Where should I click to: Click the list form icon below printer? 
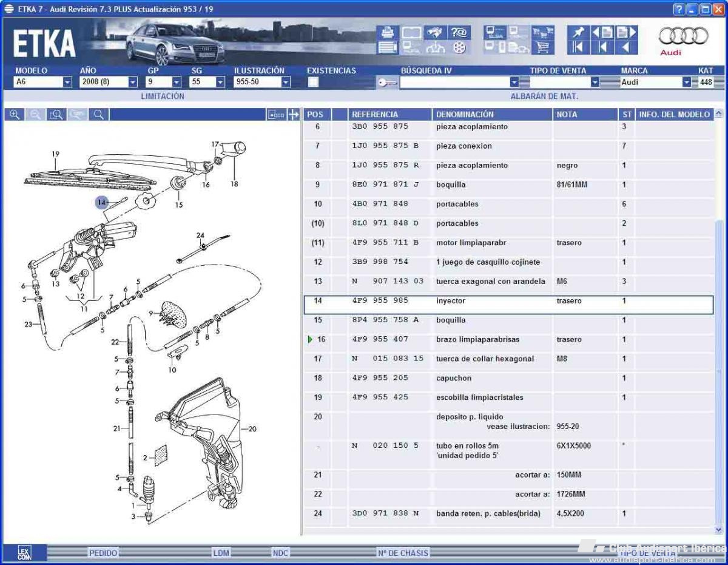click(387, 47)
